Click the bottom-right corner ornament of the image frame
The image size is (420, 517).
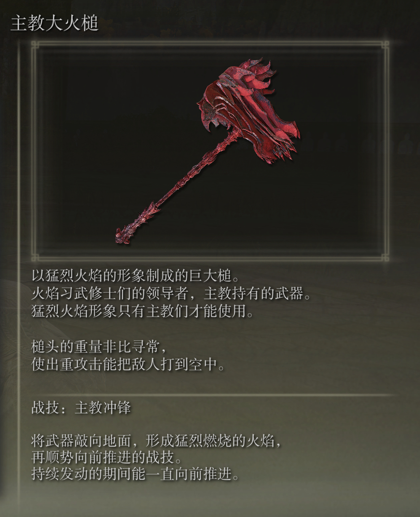point(385,258)
